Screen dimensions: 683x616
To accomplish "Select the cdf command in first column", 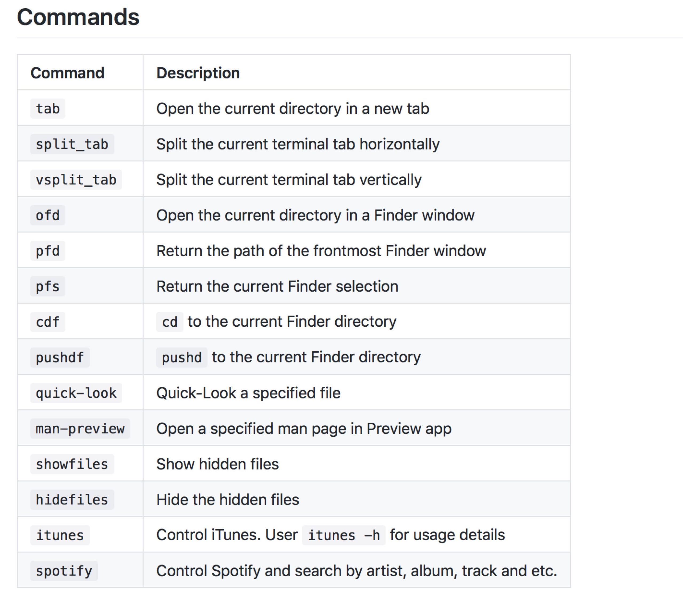I will coord(48,322).
